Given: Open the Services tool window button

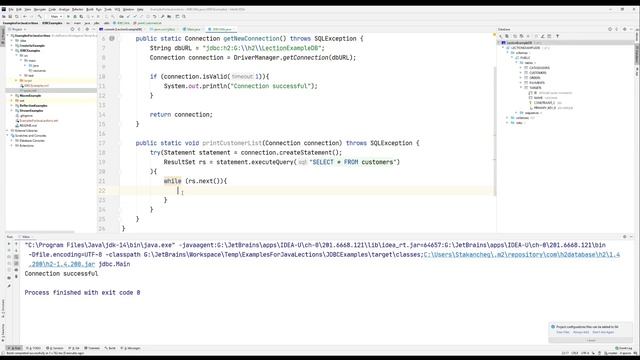Looking at the screenshot, I should [55, 348].
